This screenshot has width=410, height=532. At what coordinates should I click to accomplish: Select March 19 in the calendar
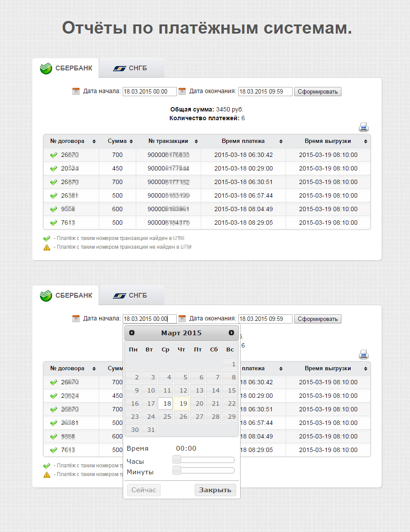[182, 403]
